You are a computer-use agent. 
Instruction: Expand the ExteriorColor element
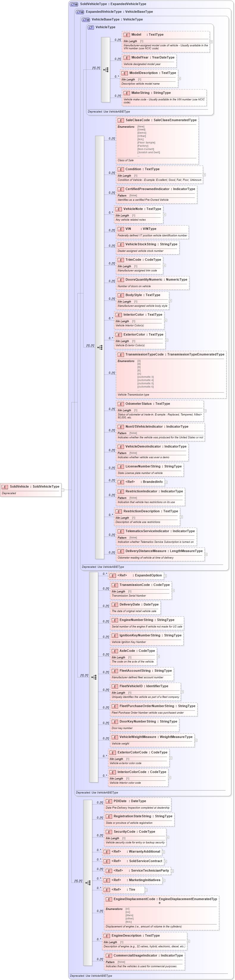tap(167, 340)
